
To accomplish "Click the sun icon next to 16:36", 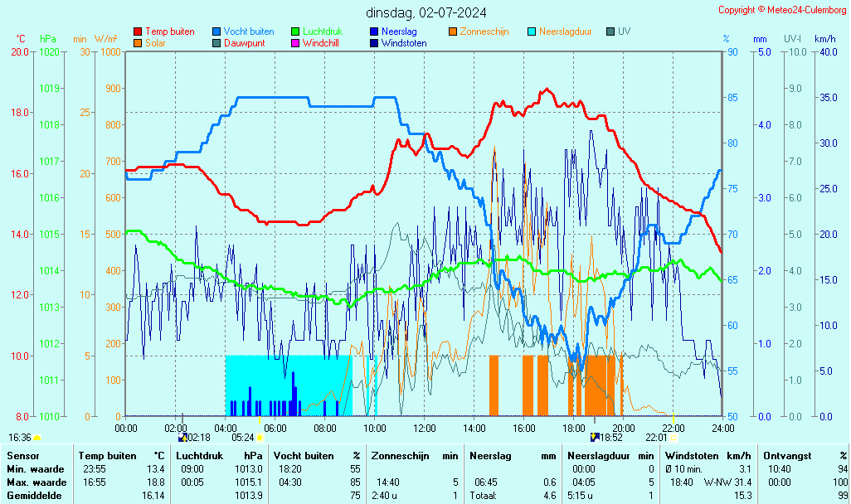I will point(37,438).
